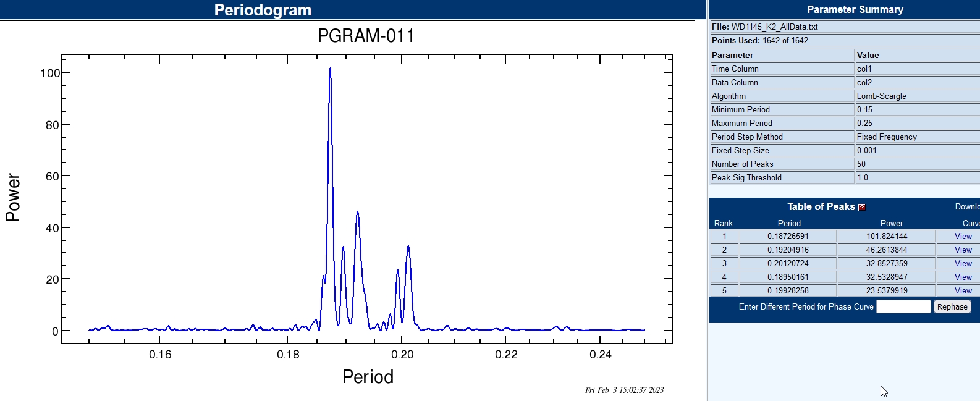Open View link for rank 3 peak
Image resolution: width=980 pixels, height=401 pixels.
point(963,264)
